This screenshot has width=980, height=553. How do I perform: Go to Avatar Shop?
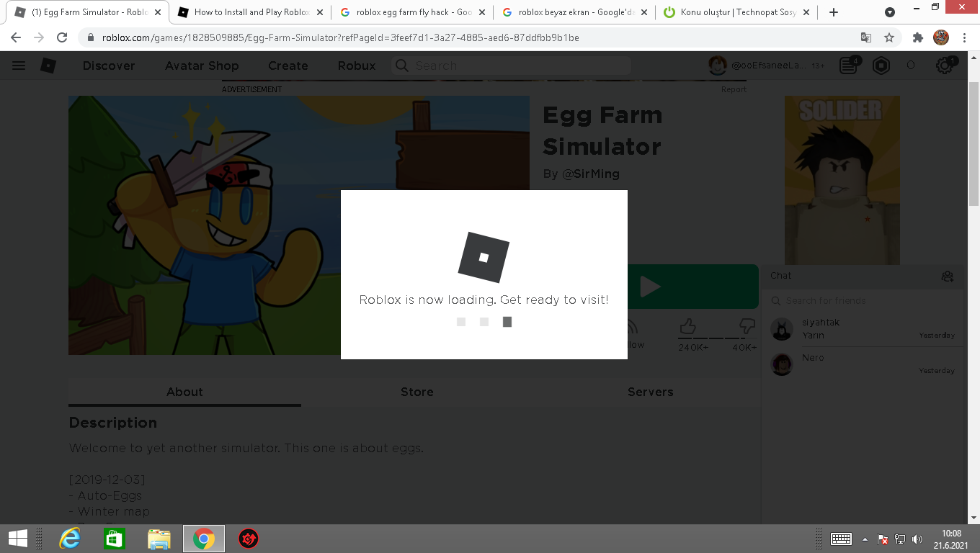tap(202, 66)
